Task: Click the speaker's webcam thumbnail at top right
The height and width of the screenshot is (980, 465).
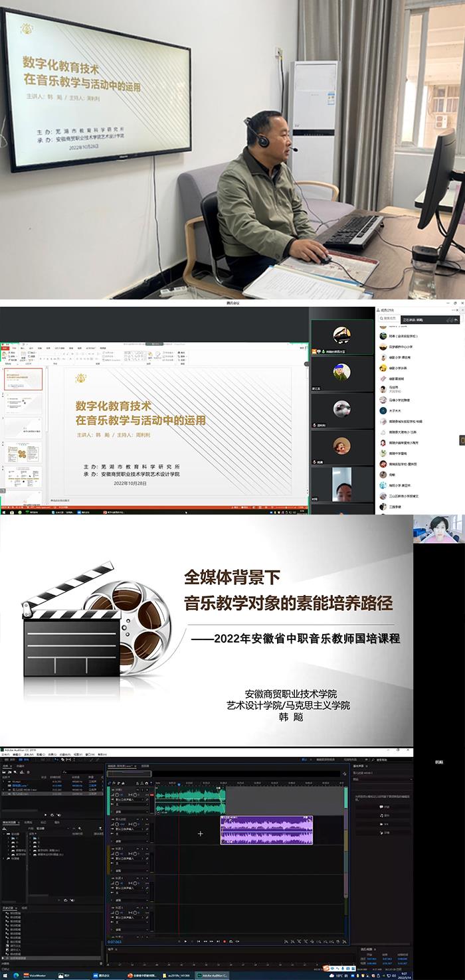Action: 438,529
